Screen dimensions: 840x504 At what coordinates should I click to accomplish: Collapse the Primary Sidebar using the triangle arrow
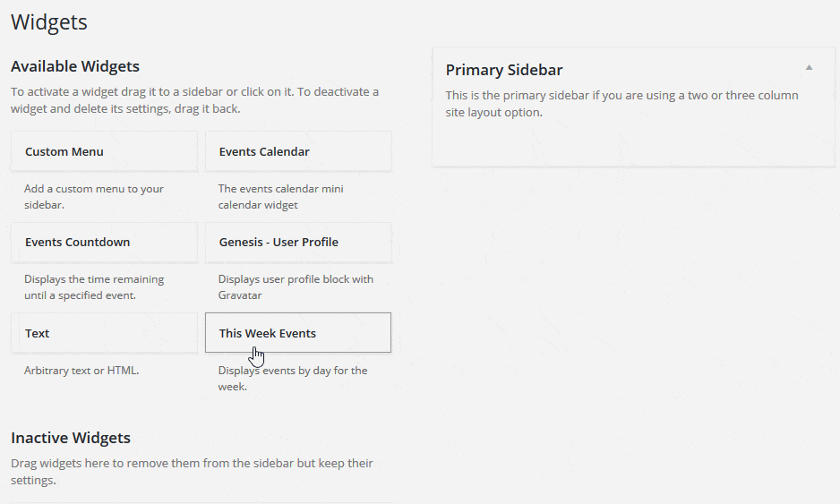click(x=809, y=67)
